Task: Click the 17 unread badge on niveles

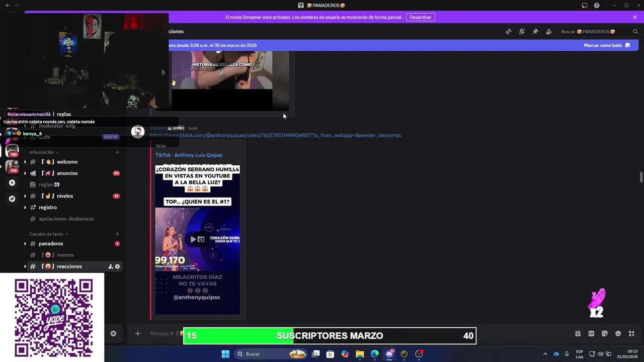Action: point(116,196)
